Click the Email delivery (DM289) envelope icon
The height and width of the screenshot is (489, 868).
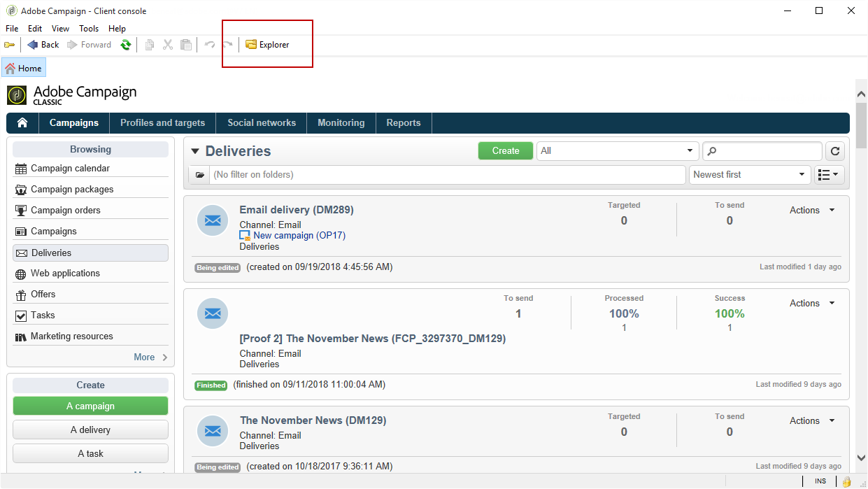[213, 220]
